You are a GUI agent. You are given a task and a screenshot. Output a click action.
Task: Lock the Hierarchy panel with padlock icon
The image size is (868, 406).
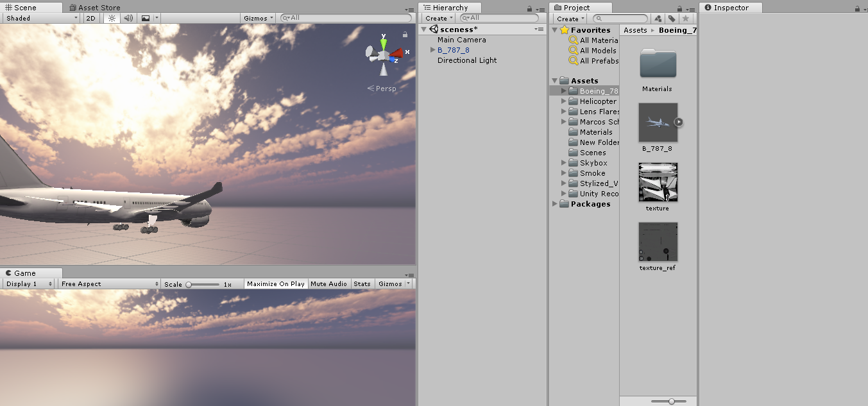(x=529, y=8)
